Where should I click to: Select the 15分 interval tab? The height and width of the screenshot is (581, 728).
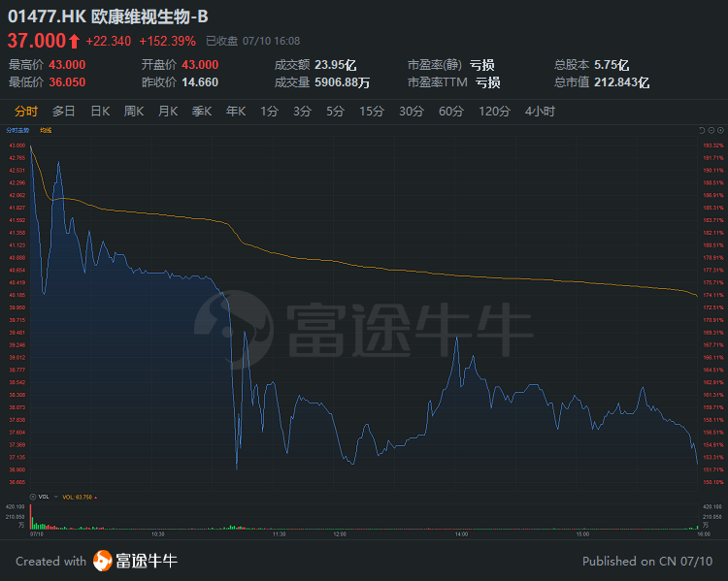372,112
